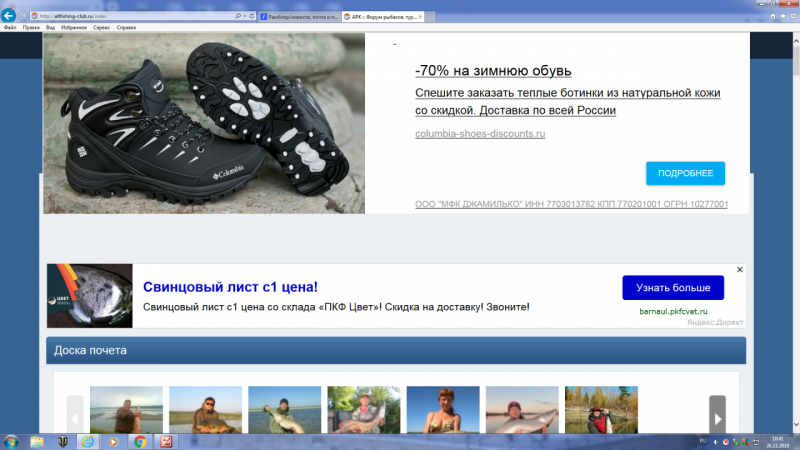Click the ПКФ Цвет lead sheet ad thumbnail

(x=90, y=296)
